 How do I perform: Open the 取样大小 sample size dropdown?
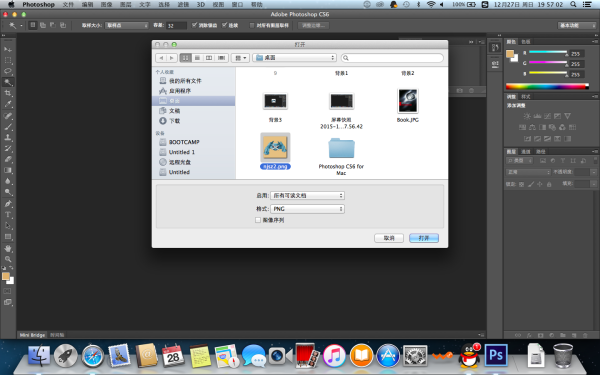[x=127, y=25]
